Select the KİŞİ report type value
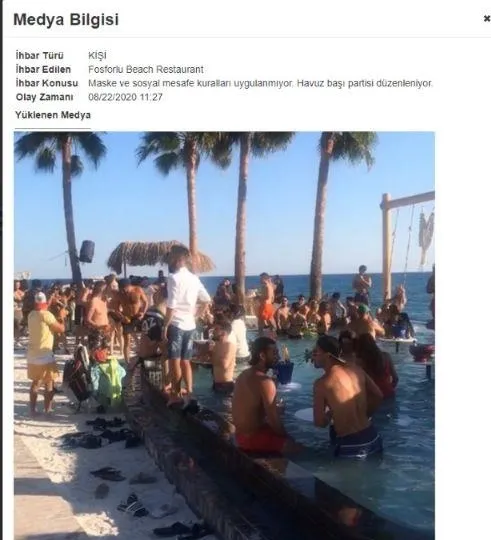The width and height of the screenshot is (491, 540). click(97, 55)
